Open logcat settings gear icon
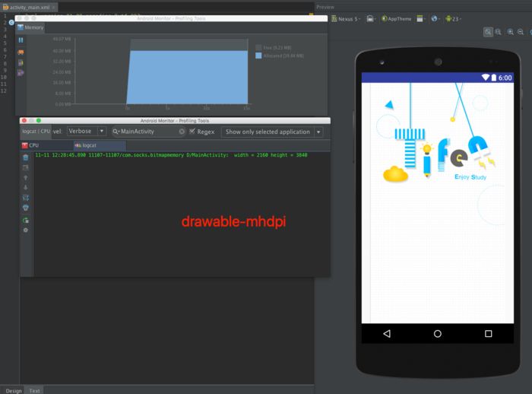The width and height of the screenshot is (532, 394). tap(25, 230)
